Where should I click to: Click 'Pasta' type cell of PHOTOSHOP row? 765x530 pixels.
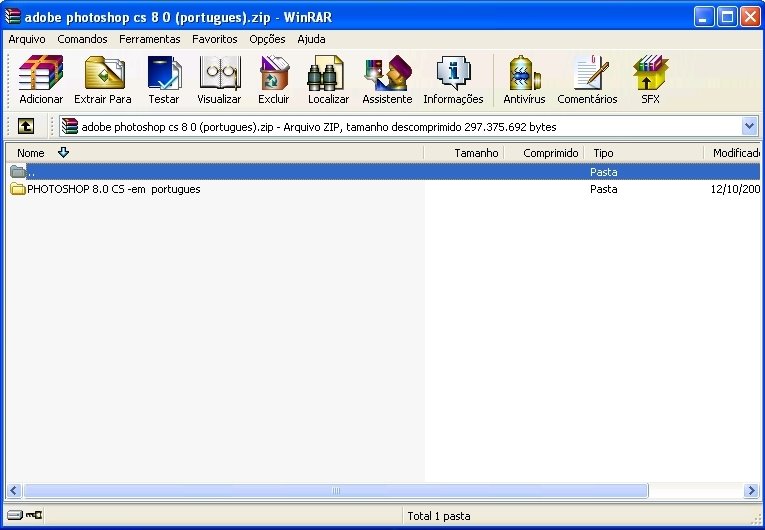604,189
